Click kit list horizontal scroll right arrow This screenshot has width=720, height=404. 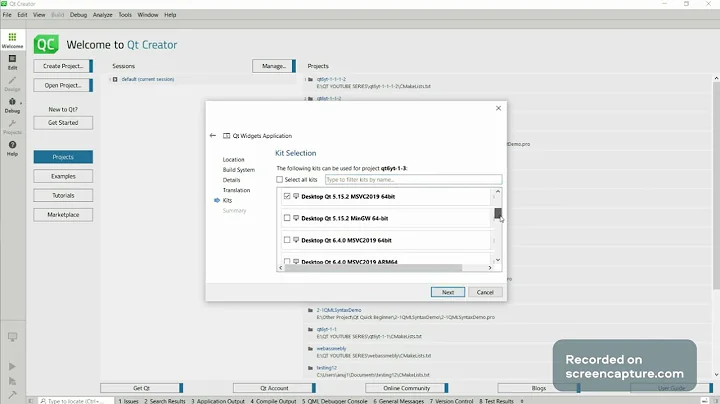pos(490,268)
